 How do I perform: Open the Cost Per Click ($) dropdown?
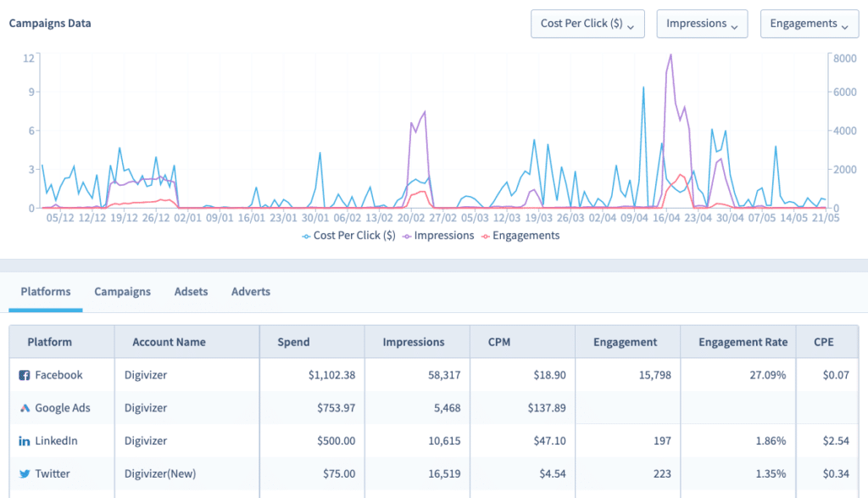point(587,24)
